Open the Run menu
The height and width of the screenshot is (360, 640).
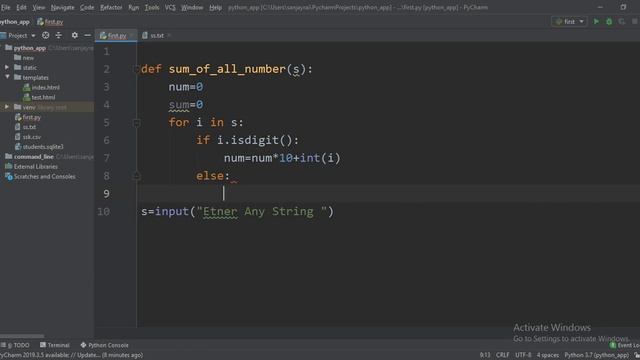pos(133,7)
